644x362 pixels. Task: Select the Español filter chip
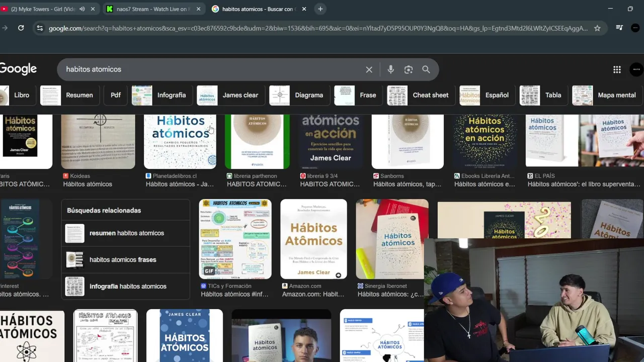[487, 95]
